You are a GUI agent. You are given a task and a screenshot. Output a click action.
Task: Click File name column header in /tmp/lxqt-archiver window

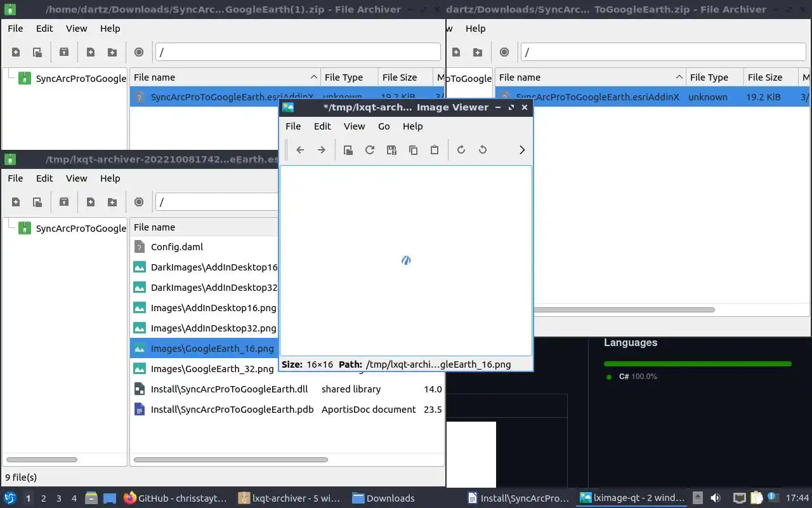coord(204,227)
